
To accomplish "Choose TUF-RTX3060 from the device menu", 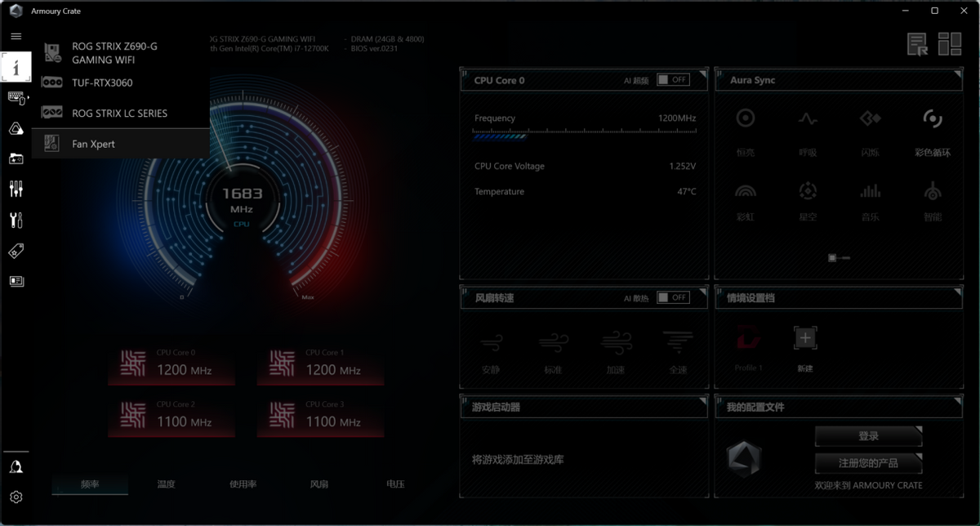I will click(x=121, y=82).
